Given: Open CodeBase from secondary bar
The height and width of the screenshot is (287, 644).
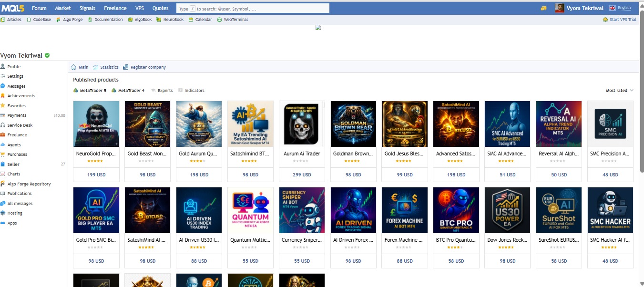Looking at the screenshot, I should pos(39,20).
